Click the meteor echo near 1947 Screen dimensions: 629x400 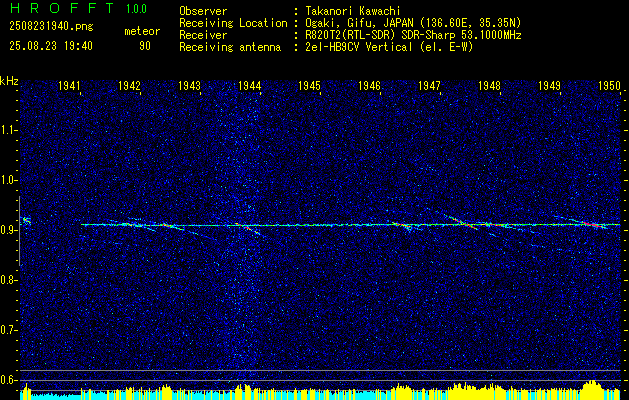461,222
